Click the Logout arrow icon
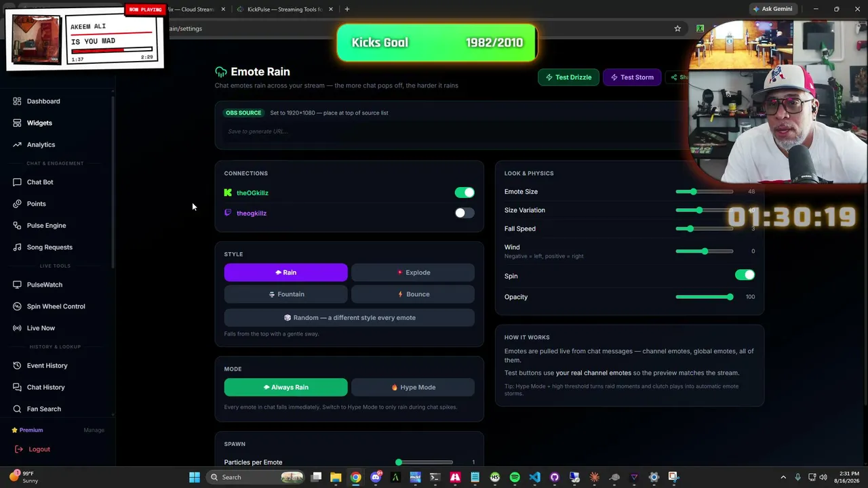Image resolution: width=868 pixels, height=488 pixels. pyautogui.click(x=19, y=449)
